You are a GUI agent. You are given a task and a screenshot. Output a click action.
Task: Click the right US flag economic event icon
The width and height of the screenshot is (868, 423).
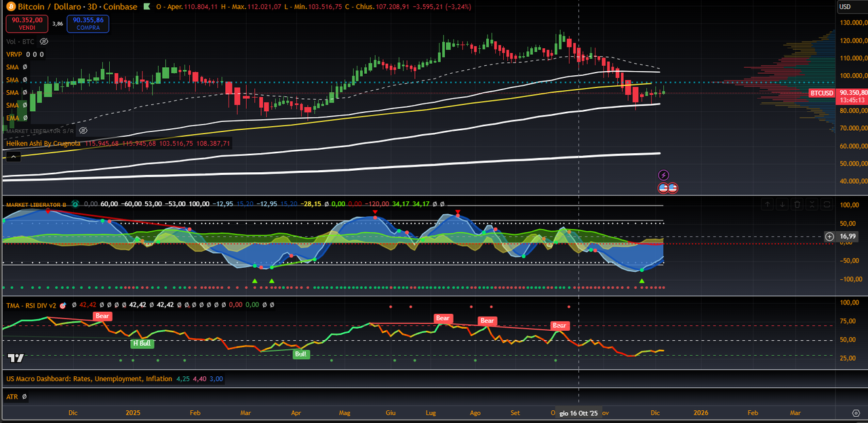(673, 188)
